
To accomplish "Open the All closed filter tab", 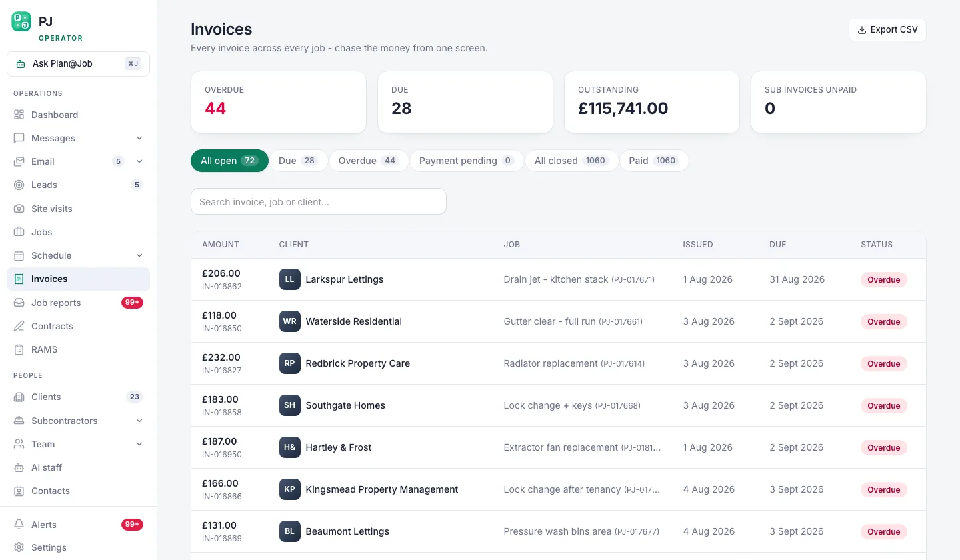I will pos(571,161).
